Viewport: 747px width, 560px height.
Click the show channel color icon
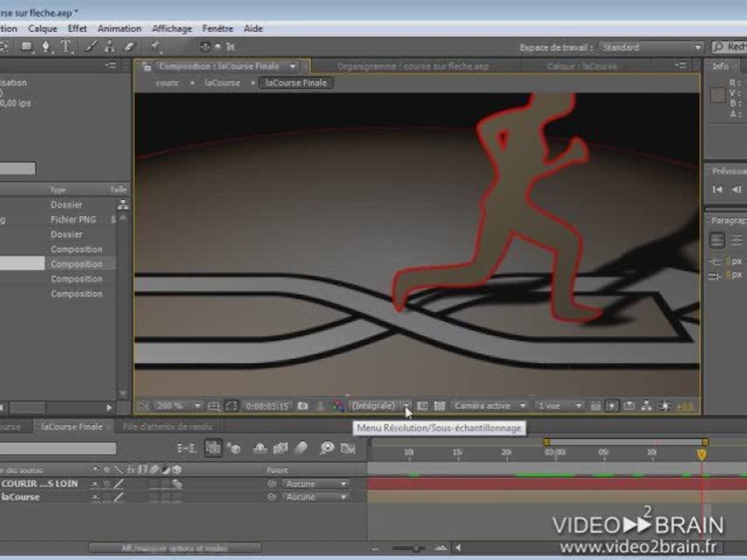pyautogui.click(x=338, y=406)
